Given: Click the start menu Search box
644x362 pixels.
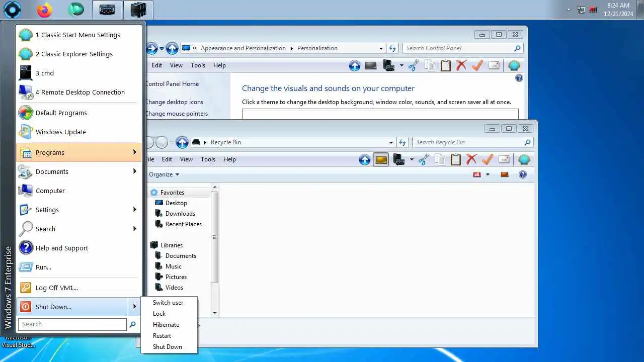Looking at the screenshot, I should point(72,324).
